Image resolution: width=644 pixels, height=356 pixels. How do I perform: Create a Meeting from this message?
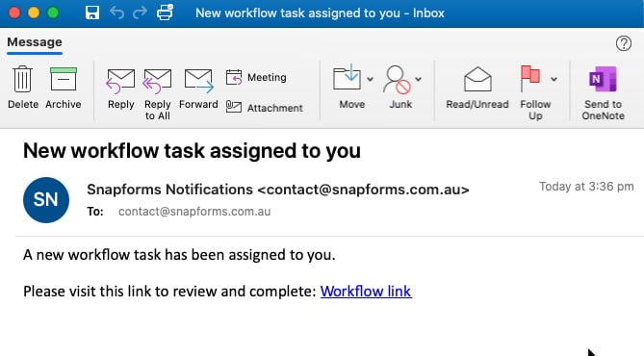coord(256,77)
